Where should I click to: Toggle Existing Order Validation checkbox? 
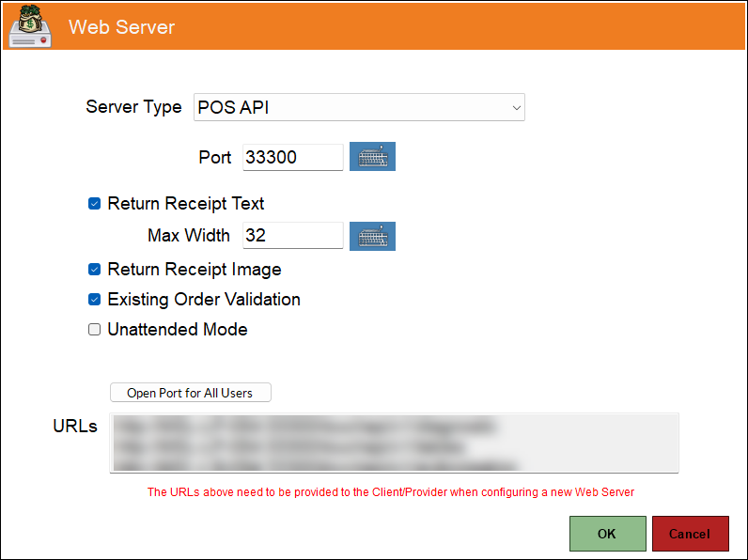[94, 300]
